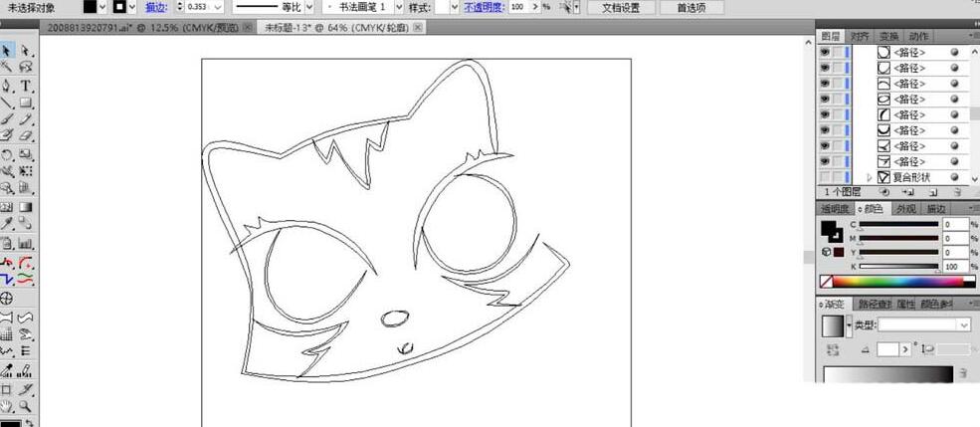
Task: Click the create new layer icon
Action: pyautogui.click(x=932, y=192)
